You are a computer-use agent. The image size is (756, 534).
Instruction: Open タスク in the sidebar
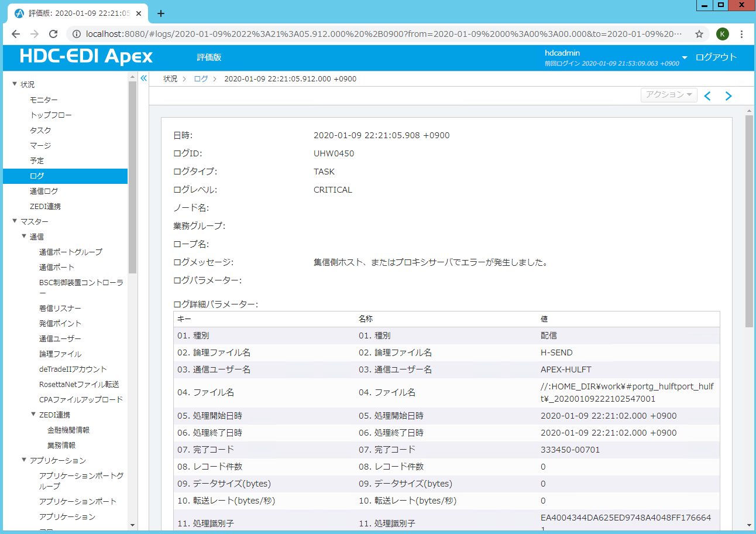[40, 131]
